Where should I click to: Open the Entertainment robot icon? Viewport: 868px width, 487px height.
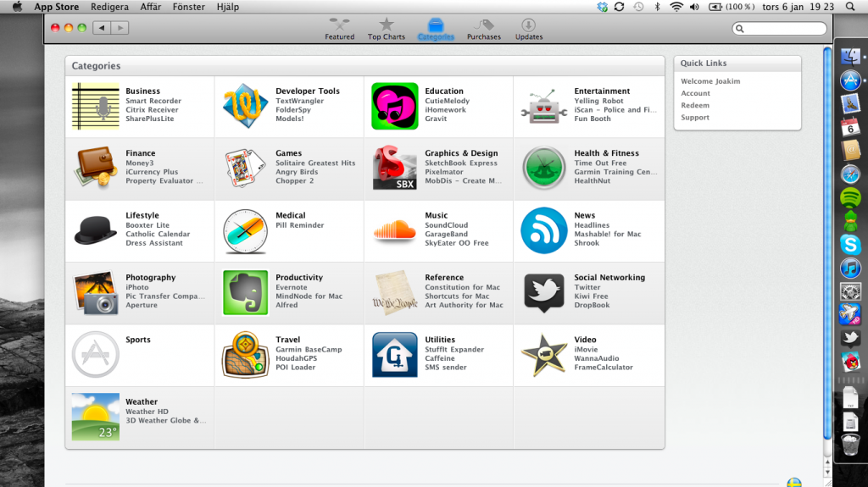click(544, 106)
